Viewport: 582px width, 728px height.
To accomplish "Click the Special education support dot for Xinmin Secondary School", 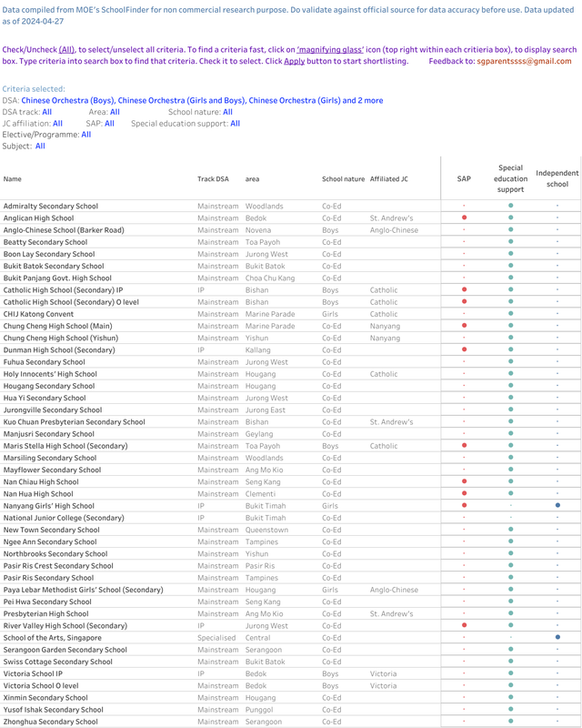I will pyautogui.click(x=510, y=697).
